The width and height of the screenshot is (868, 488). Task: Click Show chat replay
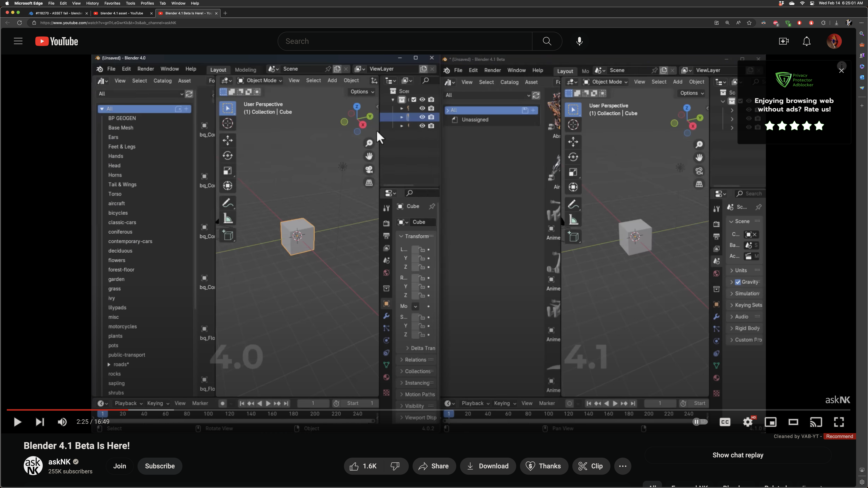click(x=738, y=455)
